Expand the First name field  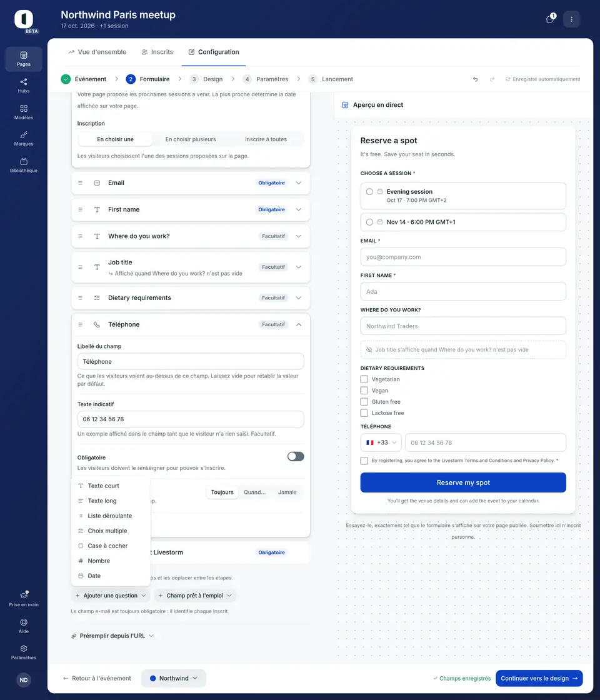[299, 209]
